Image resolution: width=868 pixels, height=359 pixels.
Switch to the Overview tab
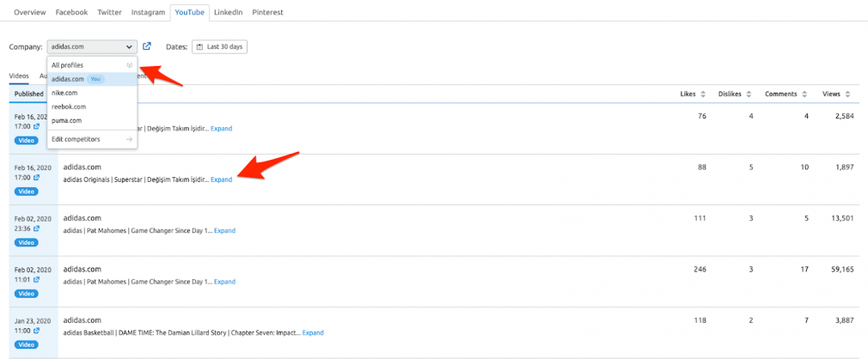pyautogui.click(x=30, y=12)
